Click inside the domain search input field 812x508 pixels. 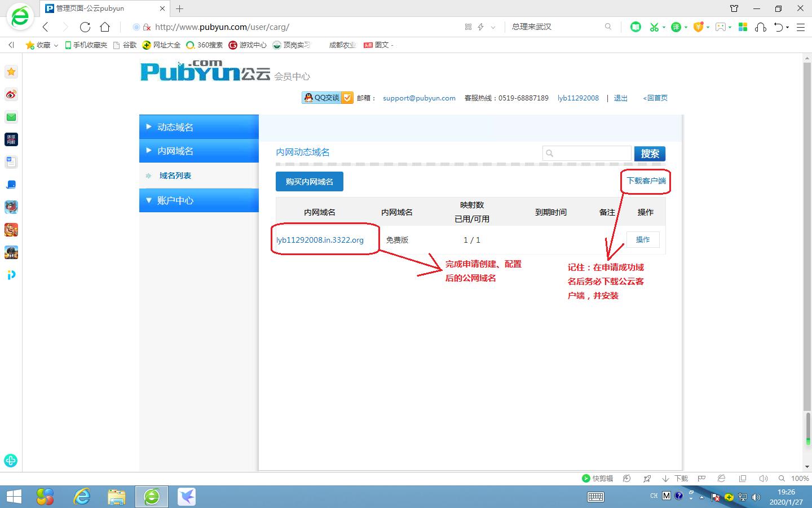coord(586,153)
